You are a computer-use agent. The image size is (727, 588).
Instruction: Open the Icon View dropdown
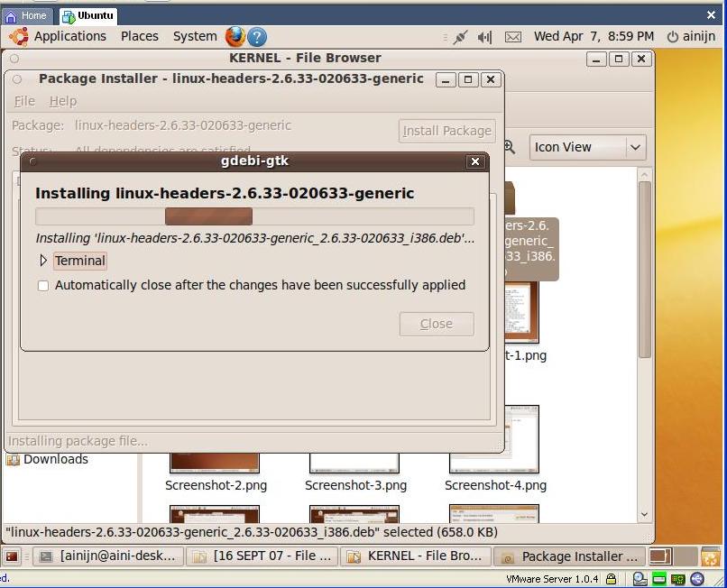pos(587,148)
